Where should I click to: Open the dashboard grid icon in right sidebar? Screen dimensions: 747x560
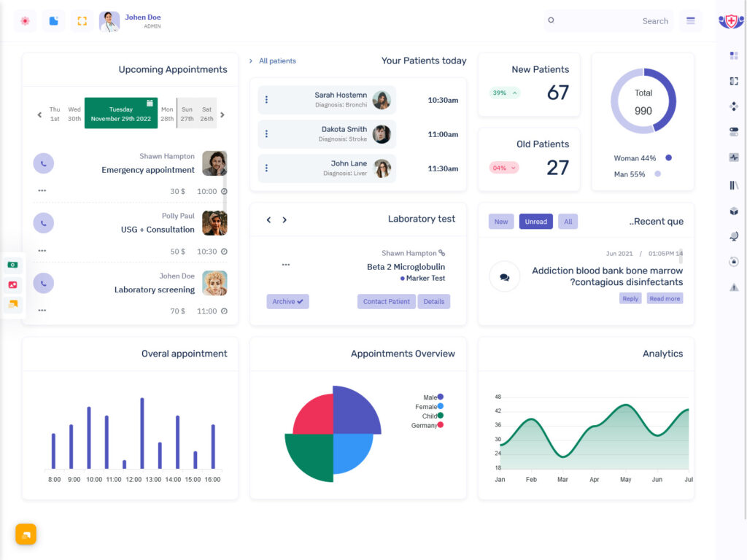pyautogui.click(x=734, y=55)
